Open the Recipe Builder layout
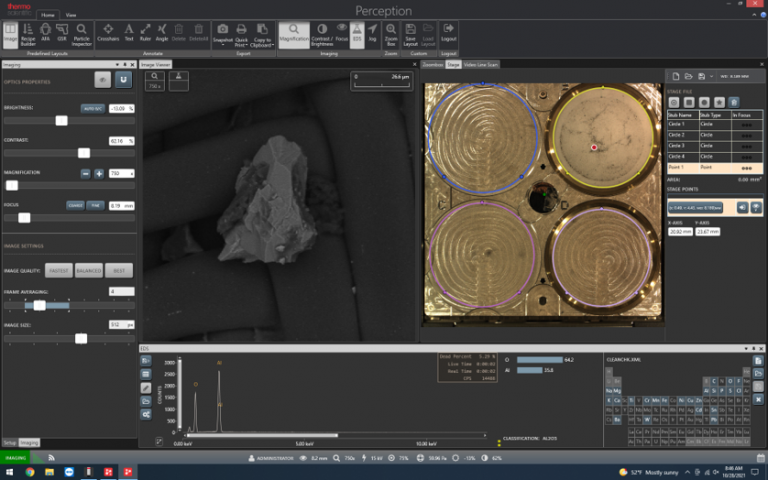 [29, 33]
